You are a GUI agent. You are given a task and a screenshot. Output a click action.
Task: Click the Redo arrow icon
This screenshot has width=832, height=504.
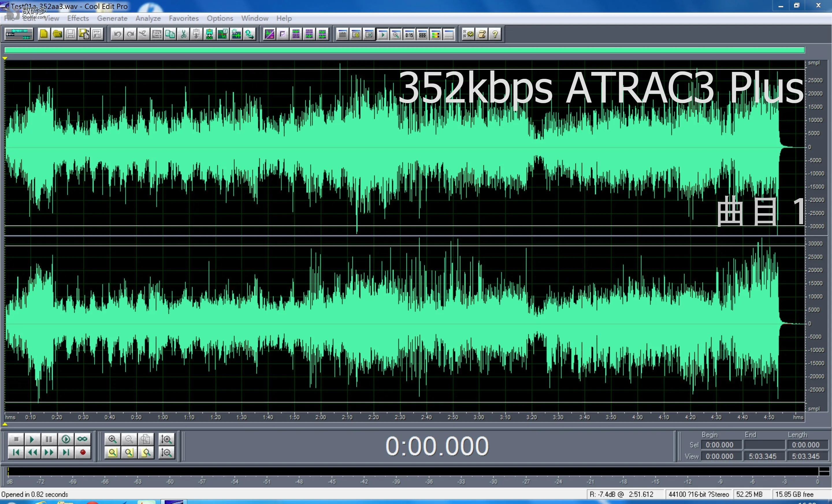coord(130,34)
